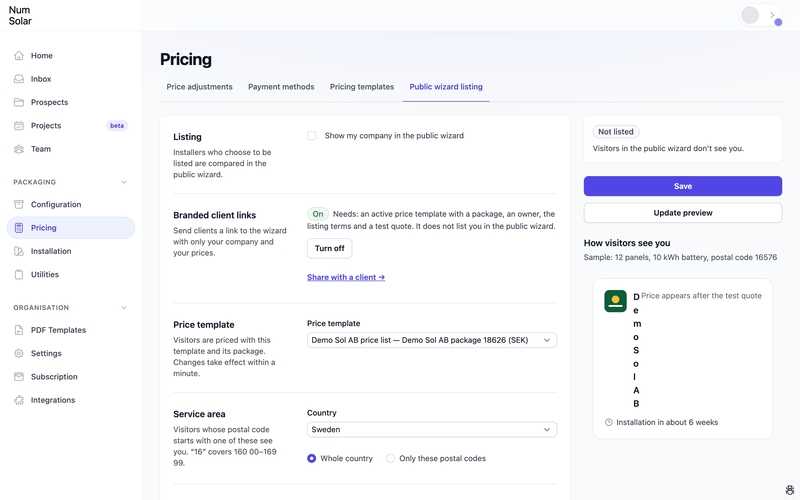The height and width of the screenshot is (500, 800).
Task: Open the Price template dropdown
Action: point(432,340)
